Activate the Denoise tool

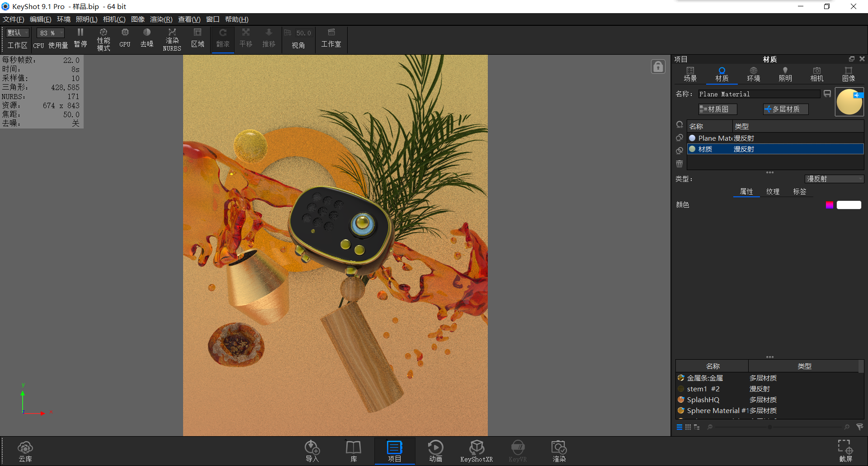146,39
